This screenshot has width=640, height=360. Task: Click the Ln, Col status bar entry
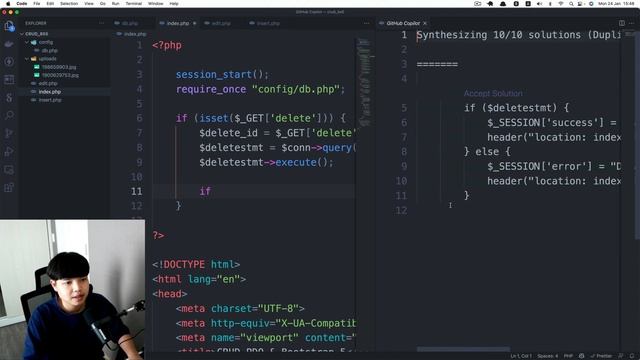[x=521, y=356]
